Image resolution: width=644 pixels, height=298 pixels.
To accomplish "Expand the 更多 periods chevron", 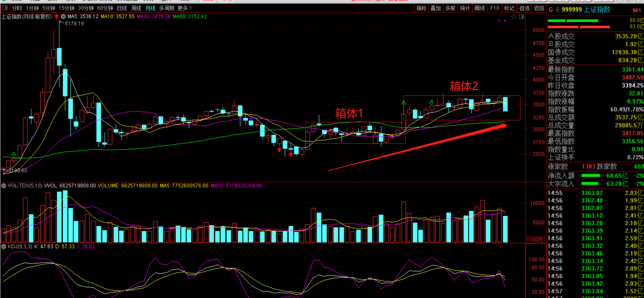I will coord(185,8).
